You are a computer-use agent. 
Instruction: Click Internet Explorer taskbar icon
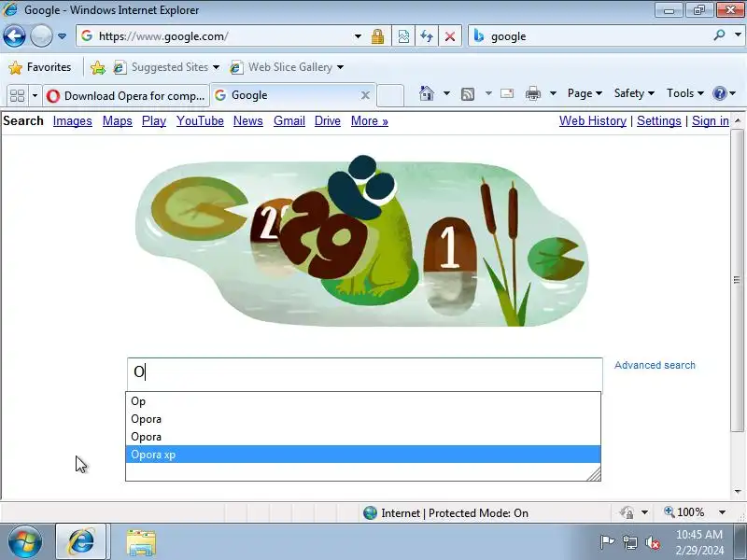pos(82,542)
